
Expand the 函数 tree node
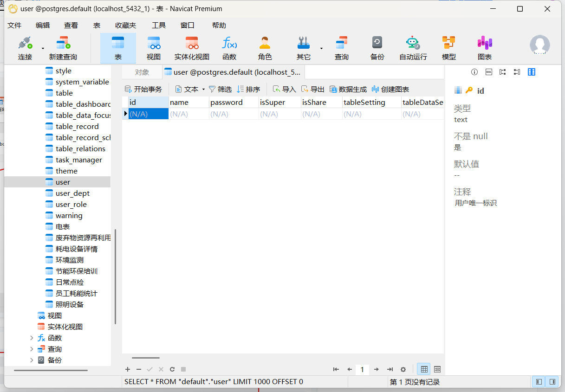(x=32, y=338)
